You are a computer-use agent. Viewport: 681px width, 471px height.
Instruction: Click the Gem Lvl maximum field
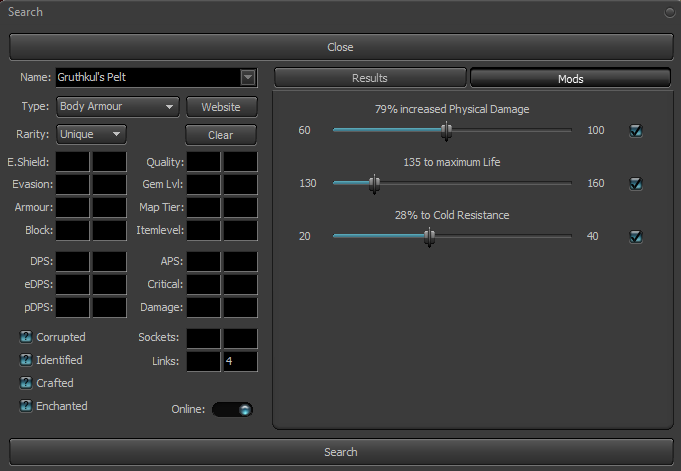pyautogui.click(x=241, y=185)
